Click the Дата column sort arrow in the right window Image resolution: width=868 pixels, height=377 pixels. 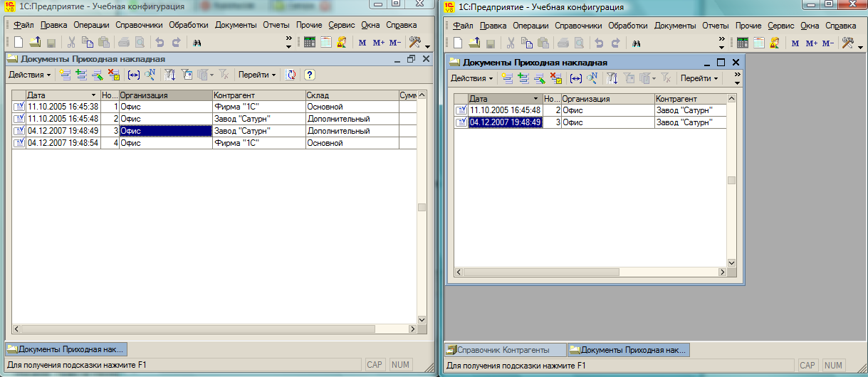coord(535,99)
